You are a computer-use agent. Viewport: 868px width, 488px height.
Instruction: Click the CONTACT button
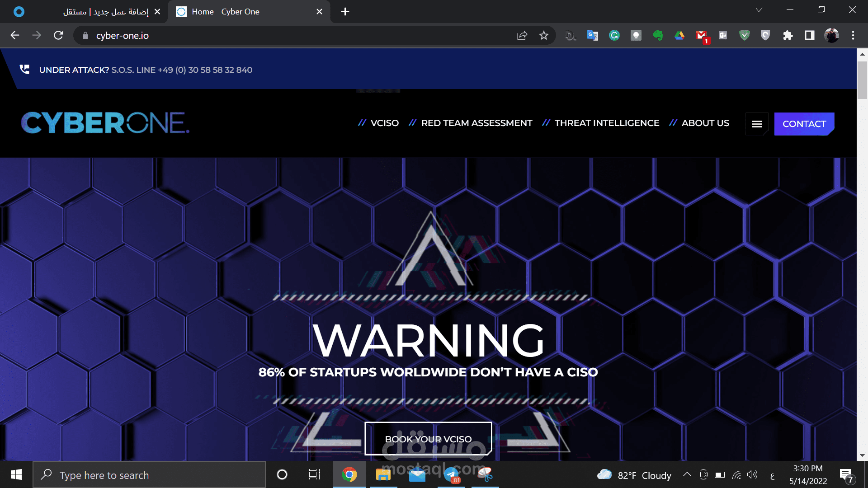coord(804,124)
